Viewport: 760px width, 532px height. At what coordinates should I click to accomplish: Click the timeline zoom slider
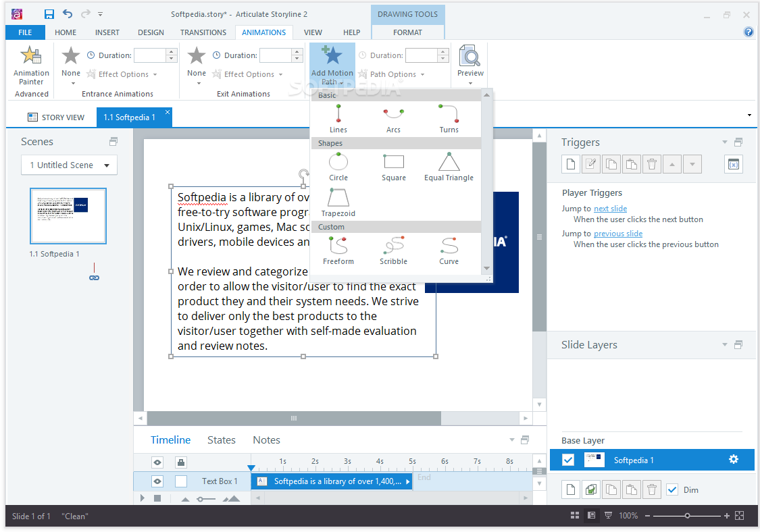206,499
